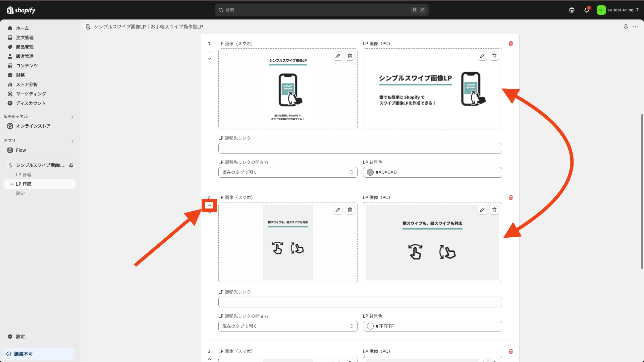Click the #FFFFFF color swatch
Screen dimensions: 644x362
pos(370,326)
